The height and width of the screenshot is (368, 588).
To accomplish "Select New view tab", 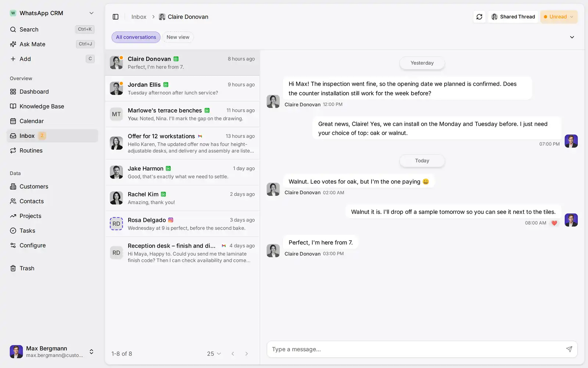I will (x=178, y=37).
